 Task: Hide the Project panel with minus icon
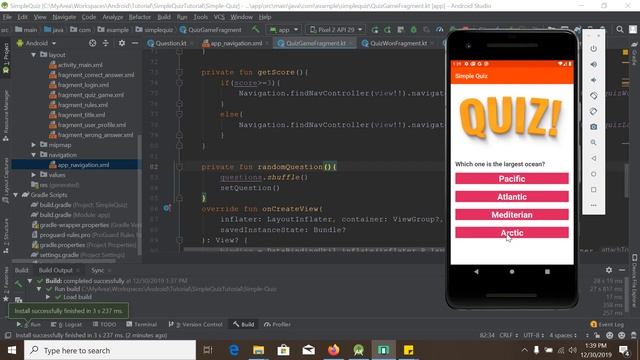(135, 43)
